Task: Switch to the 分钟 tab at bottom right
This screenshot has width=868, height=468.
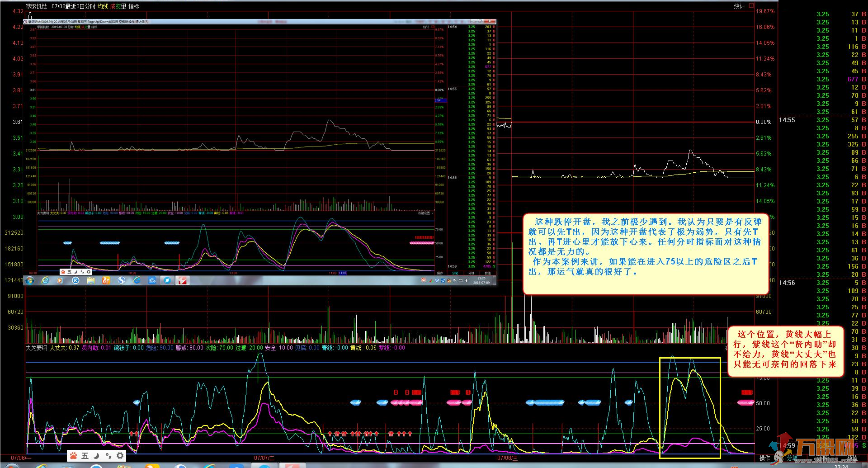Action: coord(822,458)
